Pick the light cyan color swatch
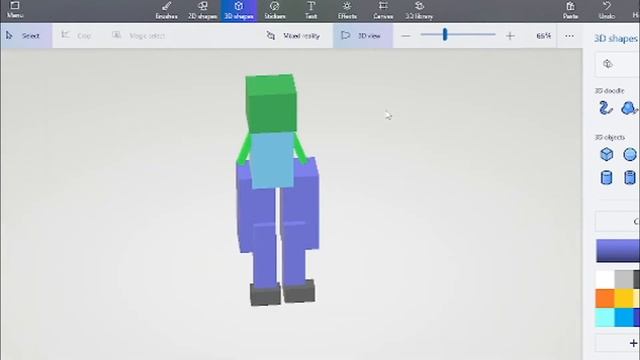The image size is (640, 360). (x=605, y=318)
